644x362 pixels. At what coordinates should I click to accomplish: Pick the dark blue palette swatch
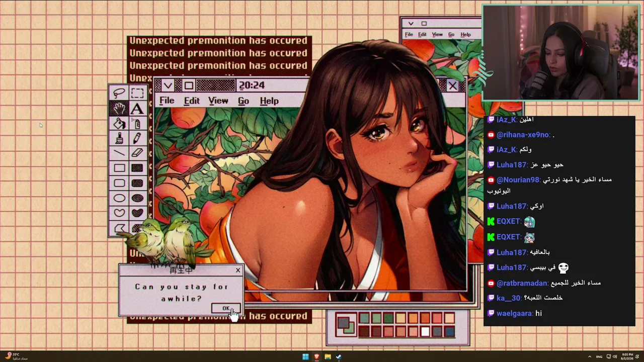click(449, 331)
